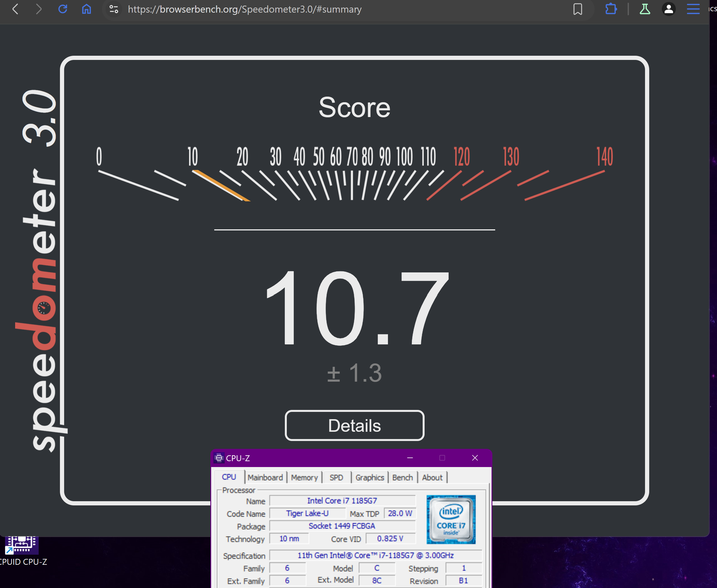Show the About tab in CPU-Z
The image size is (717, 588).
point(432,478)
